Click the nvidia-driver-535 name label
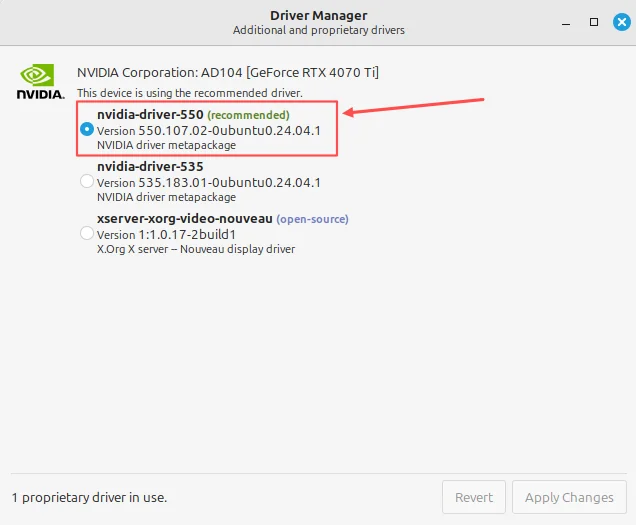The height and width of the screenshot is (525, 636). click(x=150, y=167)
